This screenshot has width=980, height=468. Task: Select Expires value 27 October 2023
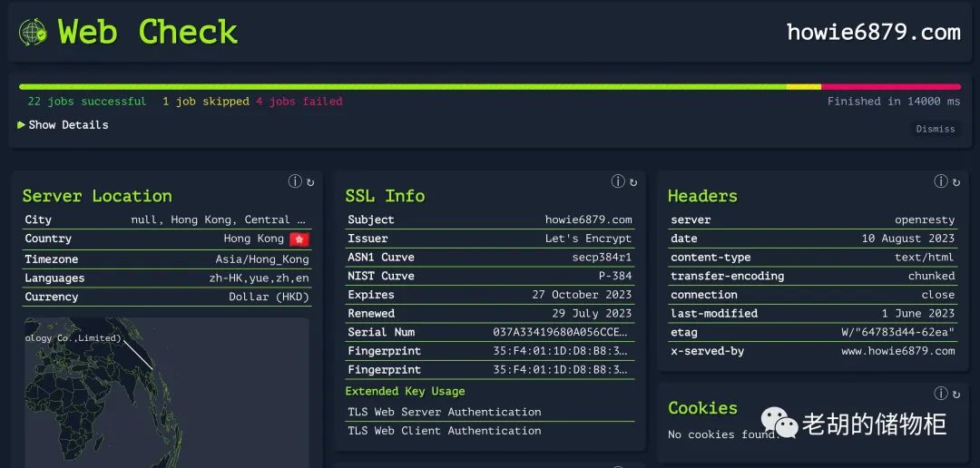click(582, 295)
